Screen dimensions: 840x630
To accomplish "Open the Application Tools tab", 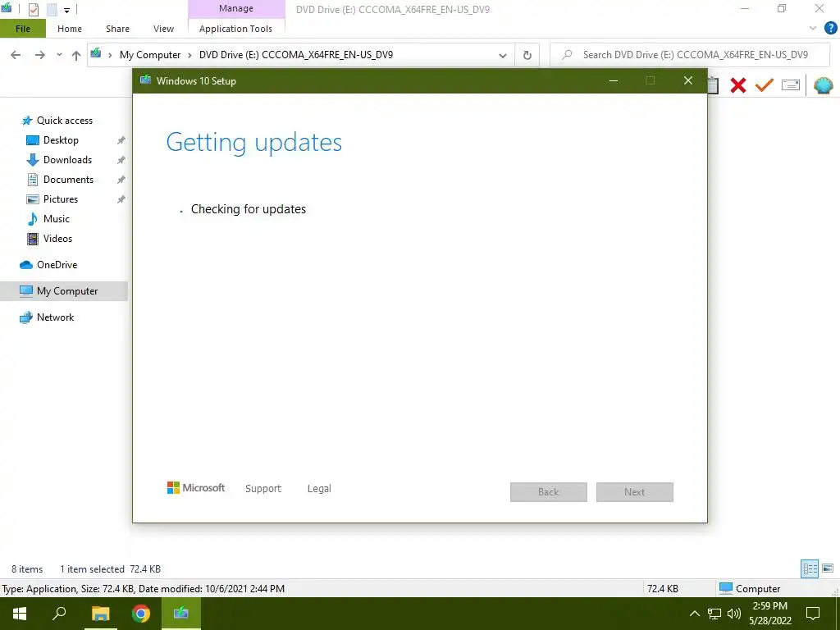I will [235, 29].
